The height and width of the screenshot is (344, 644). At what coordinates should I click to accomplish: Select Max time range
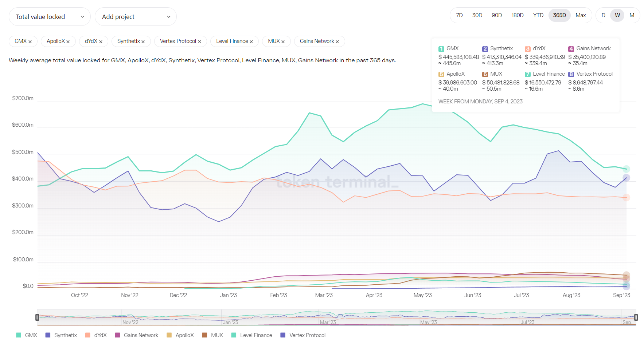[x=581, y=15]
